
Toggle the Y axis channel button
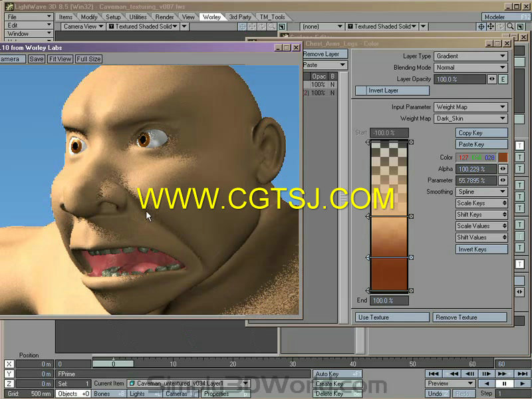point(9,374)
